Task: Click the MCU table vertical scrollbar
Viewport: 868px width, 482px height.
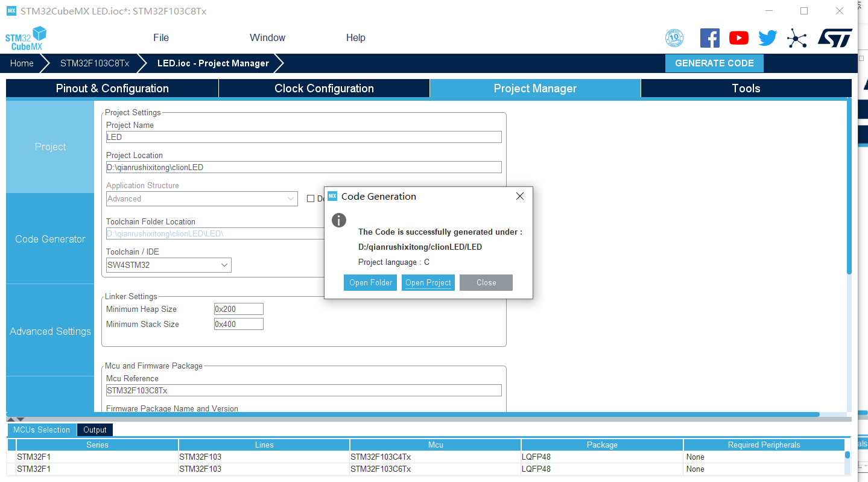Action: coord(847,455)
